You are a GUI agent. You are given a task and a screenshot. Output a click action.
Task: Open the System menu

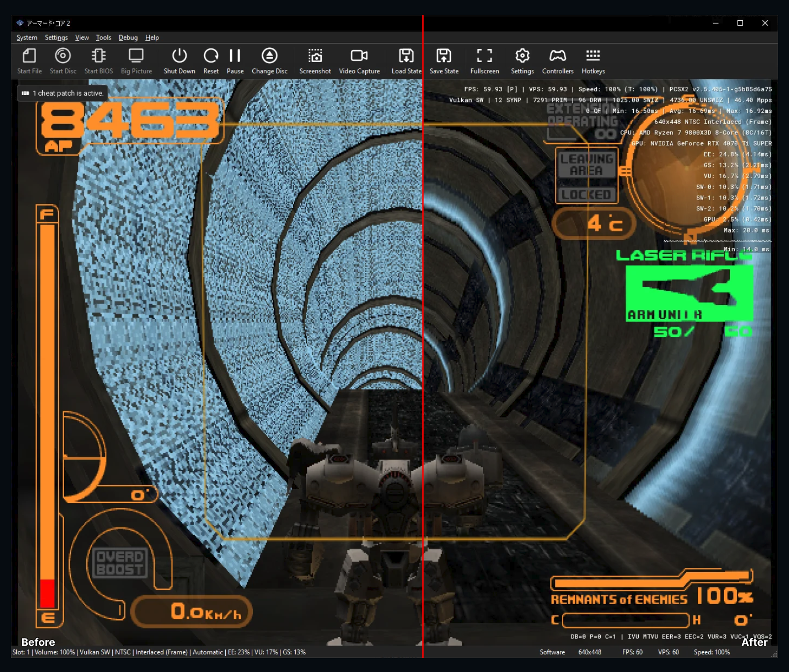click(27, 37)
